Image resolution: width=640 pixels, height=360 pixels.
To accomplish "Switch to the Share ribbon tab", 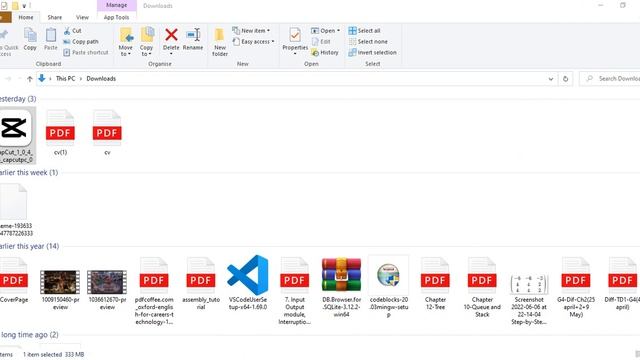I will tap(55, 18).
